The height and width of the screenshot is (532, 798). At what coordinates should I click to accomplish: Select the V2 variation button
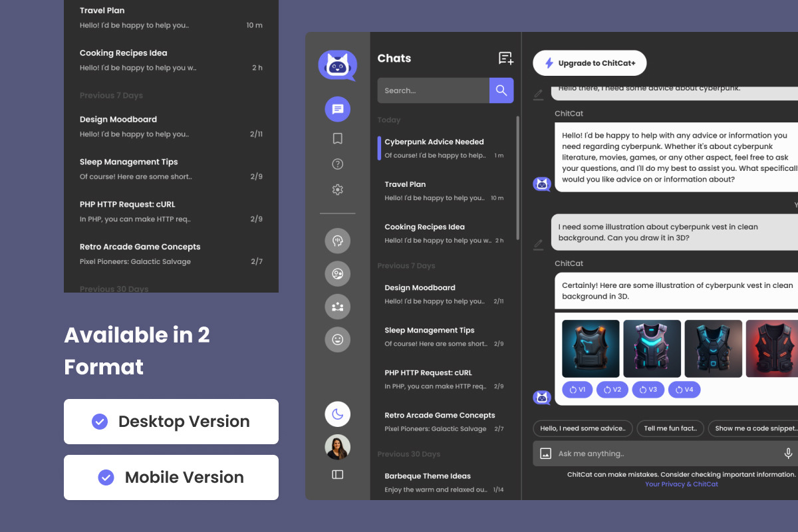612,390
